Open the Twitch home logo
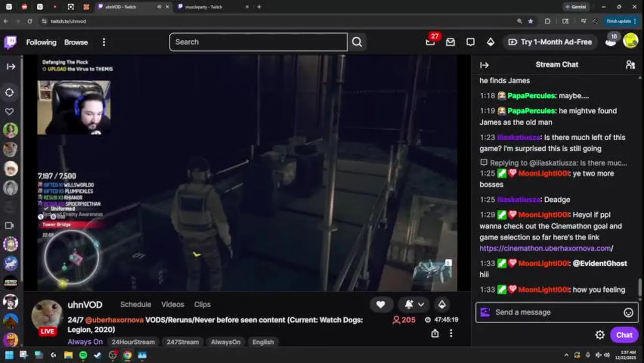This screenshot has height=363, width=644. 10,42
